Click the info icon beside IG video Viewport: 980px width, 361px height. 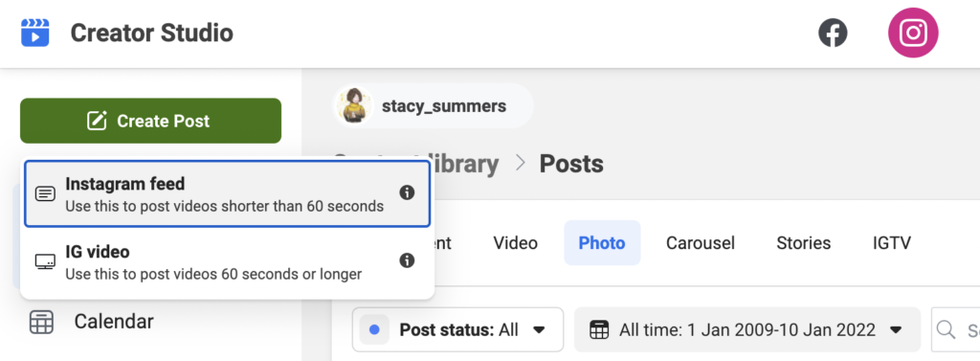(x=407, y=260)
